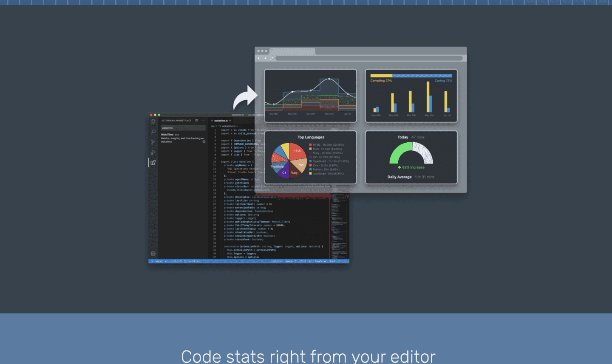The height and width of the screenshot is (364, 612).
Task: Click the white curved arrow graphic
Action: click(x=246, y=98)
